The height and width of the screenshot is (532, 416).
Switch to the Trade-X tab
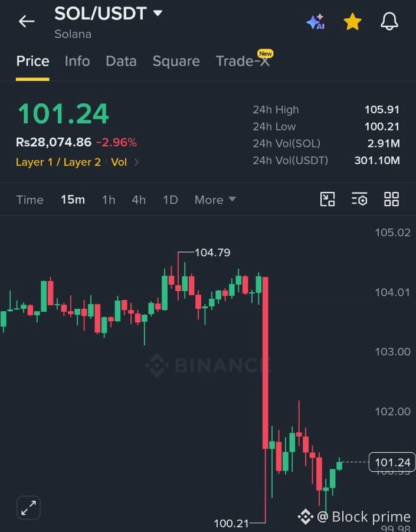click(243, 61)
